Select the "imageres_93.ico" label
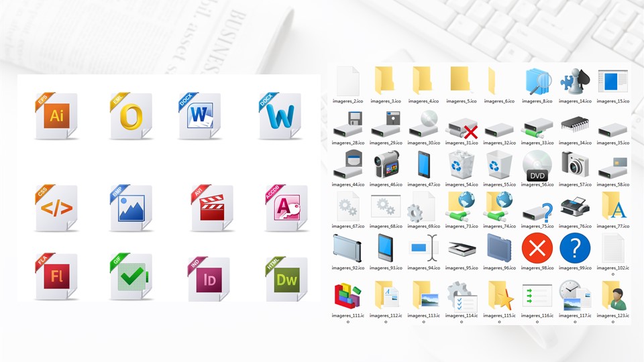 point(386,268)
